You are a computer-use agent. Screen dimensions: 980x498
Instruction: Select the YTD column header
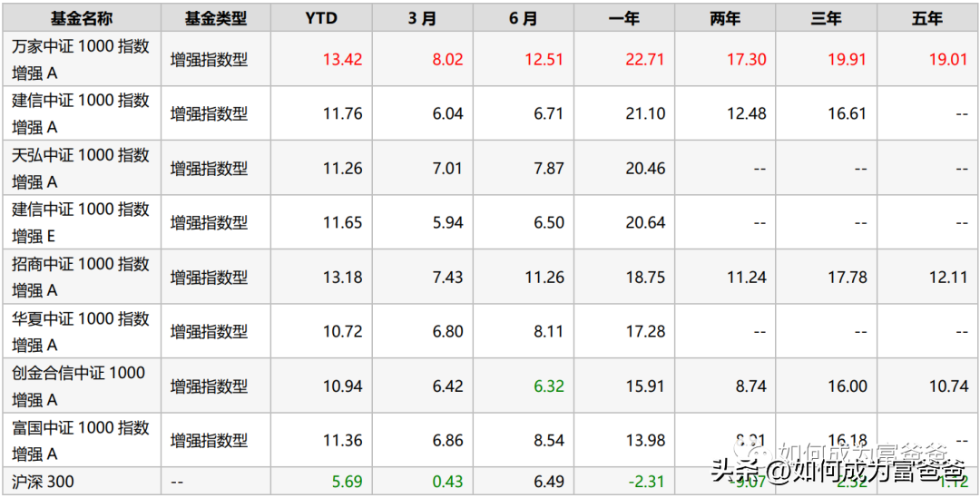click(x=321, y=18)
